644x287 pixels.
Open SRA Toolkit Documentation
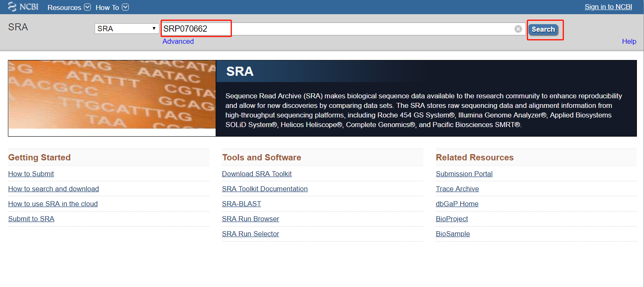pyautogui.click(x=265, y=189)
